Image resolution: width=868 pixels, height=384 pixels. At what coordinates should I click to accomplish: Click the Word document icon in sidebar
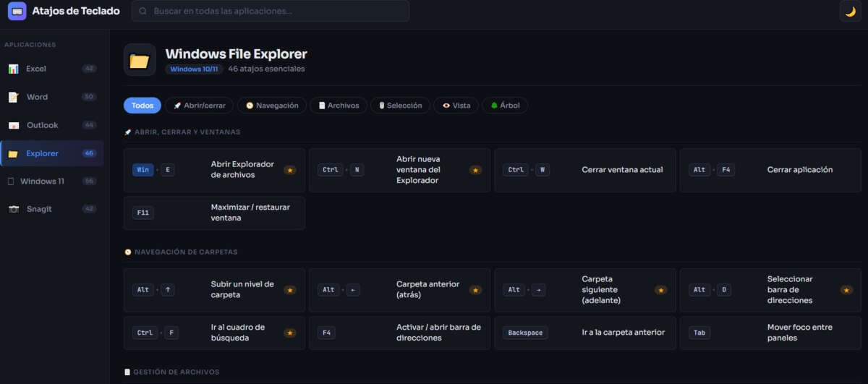13,97
